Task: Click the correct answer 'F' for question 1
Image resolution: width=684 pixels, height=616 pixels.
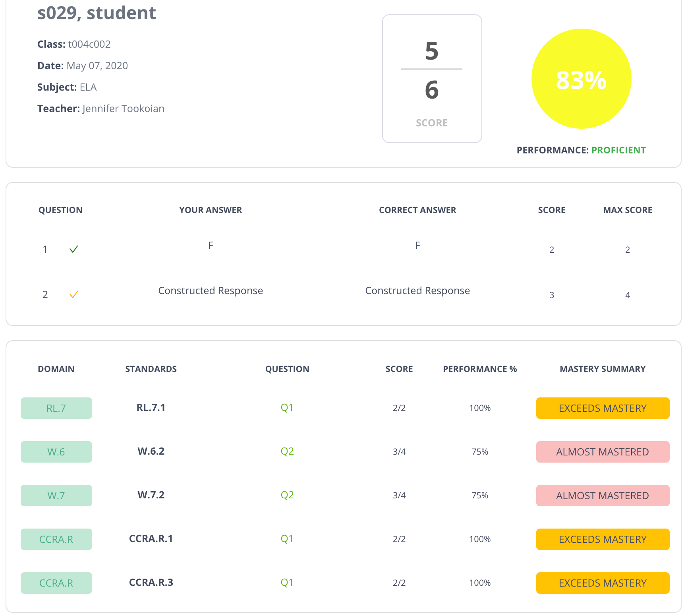Action: 417,245
